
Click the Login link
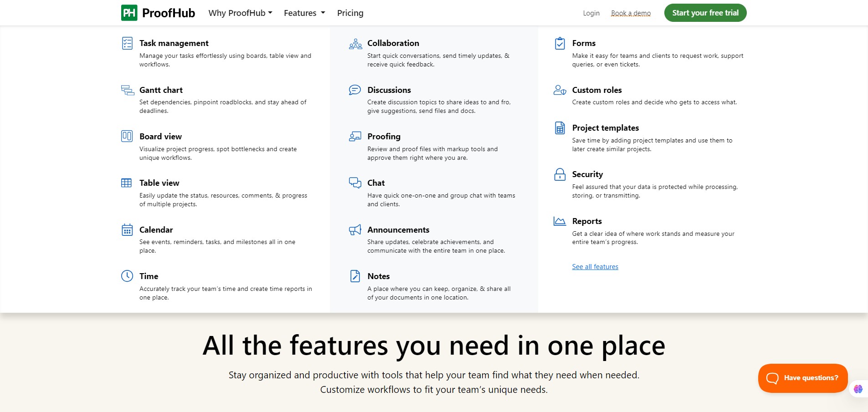(x=591, y=13)
